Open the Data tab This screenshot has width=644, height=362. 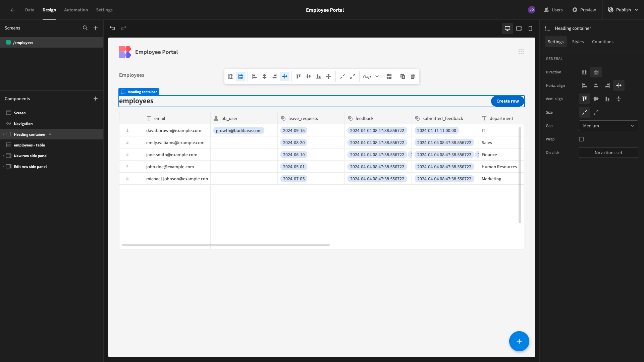[x=30, y=10]
